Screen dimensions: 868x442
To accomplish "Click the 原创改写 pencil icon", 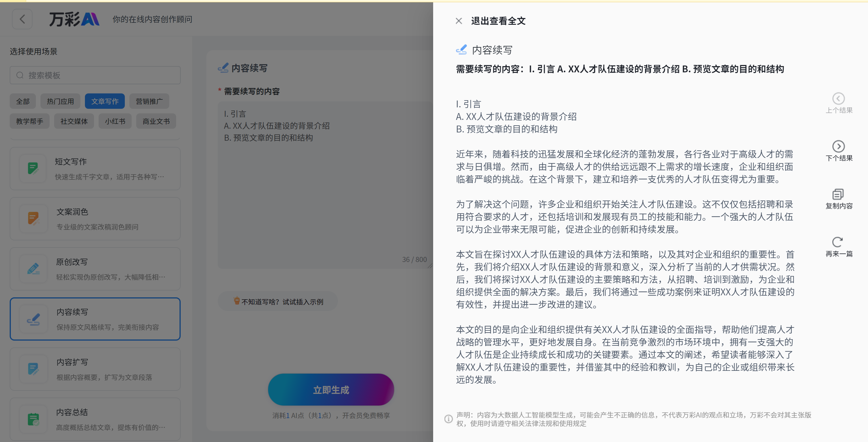I will [x=33, y=269].
